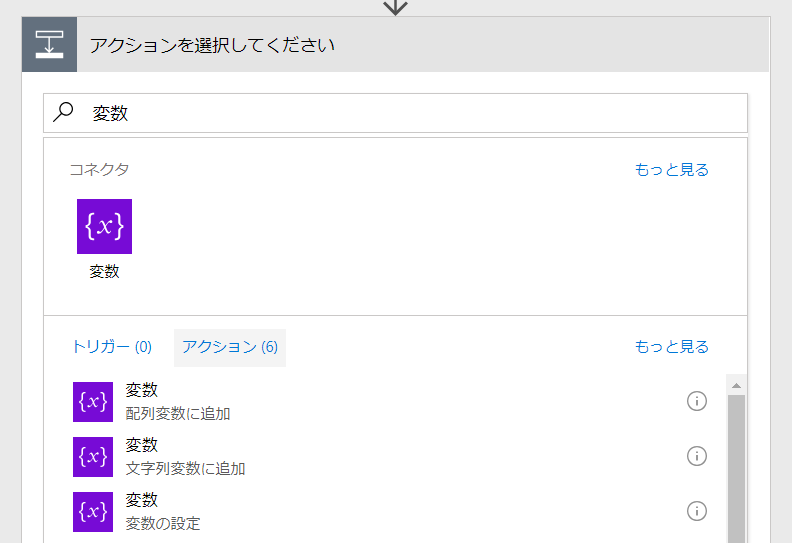Show info for 文字列変数に追加
This screenshot has height=543, width=792.
[697, 456]
